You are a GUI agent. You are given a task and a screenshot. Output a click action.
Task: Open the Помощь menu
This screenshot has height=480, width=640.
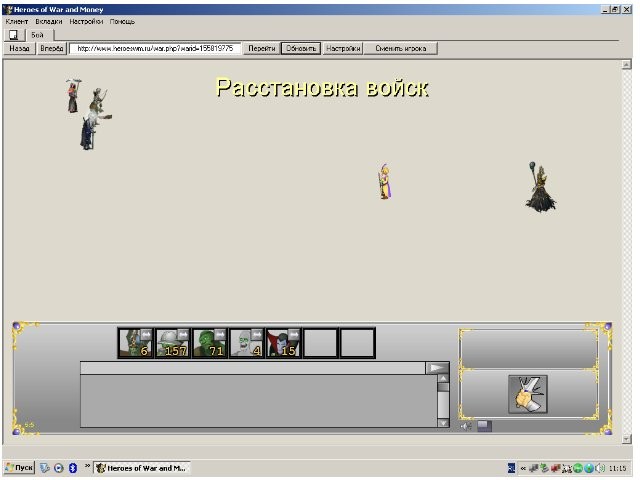click(122, 22)
